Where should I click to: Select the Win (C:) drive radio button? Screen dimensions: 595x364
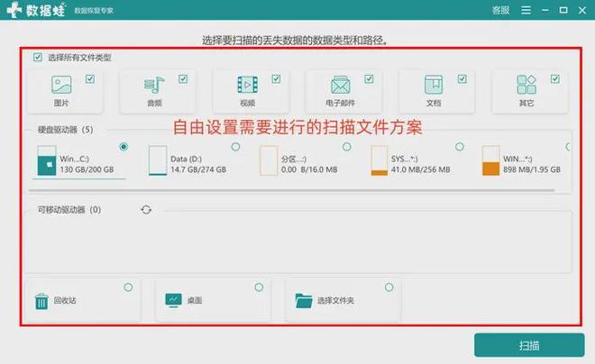124,147
